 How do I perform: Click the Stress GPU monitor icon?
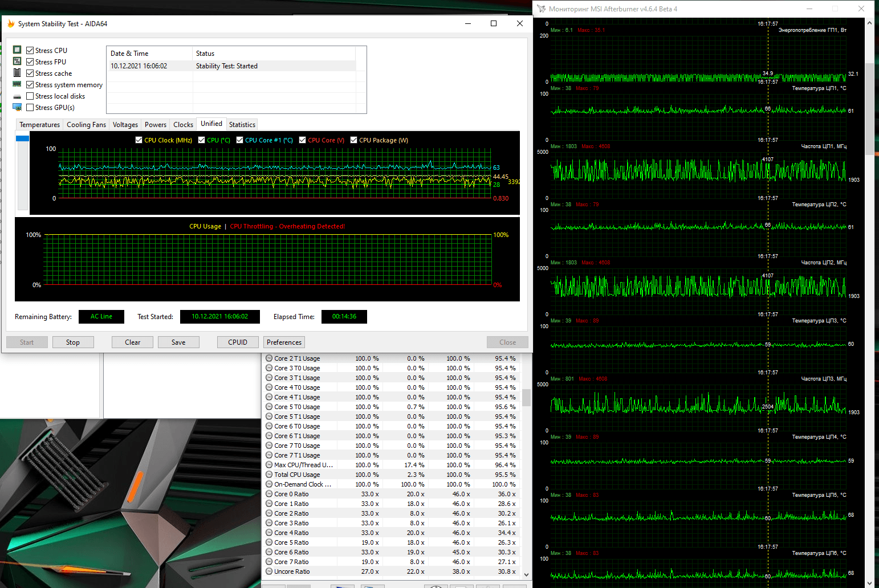tap(17, 107)
